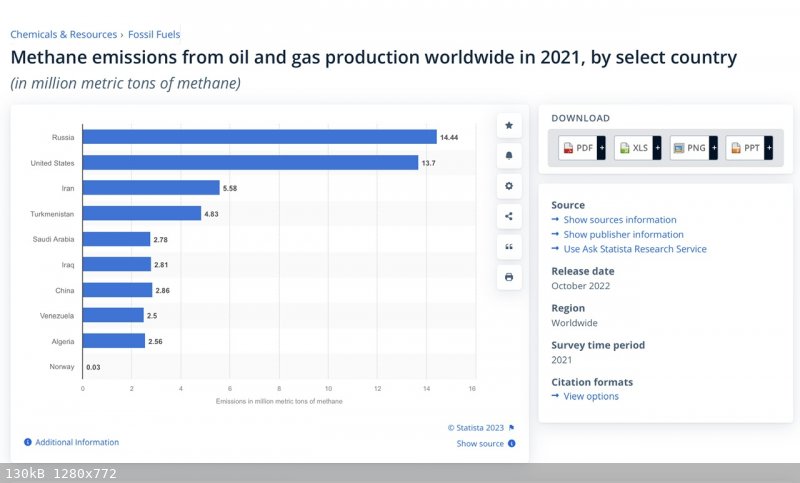Click the Norway axis label
Screen dimensions: 800x483
point(62,367)
